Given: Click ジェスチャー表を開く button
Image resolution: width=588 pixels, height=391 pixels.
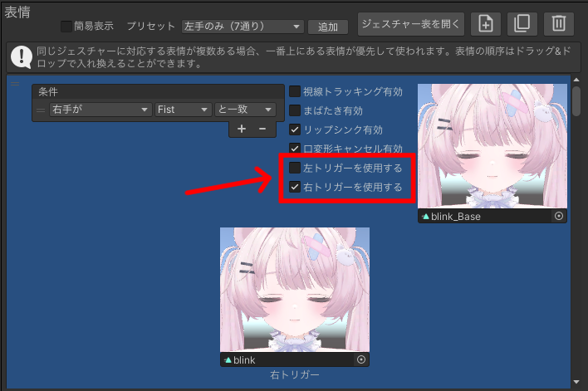Looking at the screenshot, I should [410, 24].
